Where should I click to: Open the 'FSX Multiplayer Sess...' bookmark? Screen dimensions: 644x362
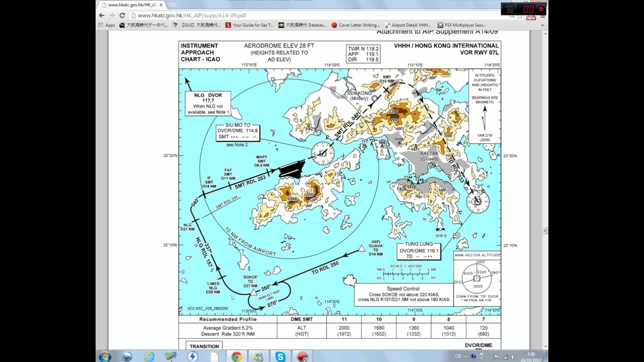tap(462, 25)
